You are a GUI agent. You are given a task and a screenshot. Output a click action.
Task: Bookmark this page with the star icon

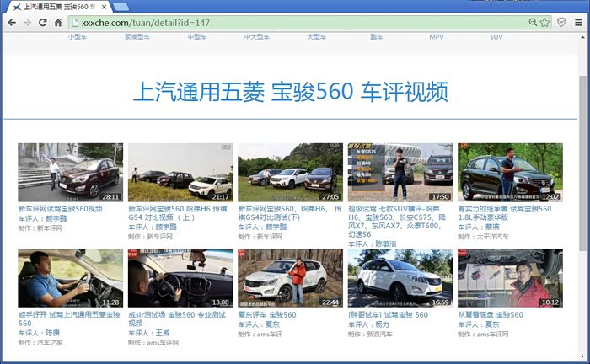click(x=544, y=23)
